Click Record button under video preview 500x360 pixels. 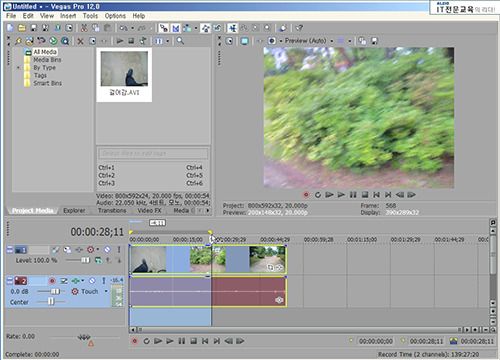click(x=306, y=195)
